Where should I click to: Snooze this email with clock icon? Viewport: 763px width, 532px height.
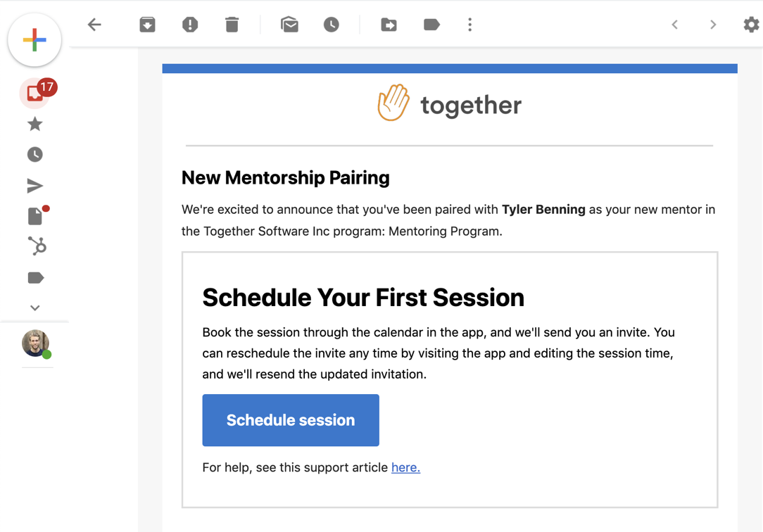click(332, 25)
